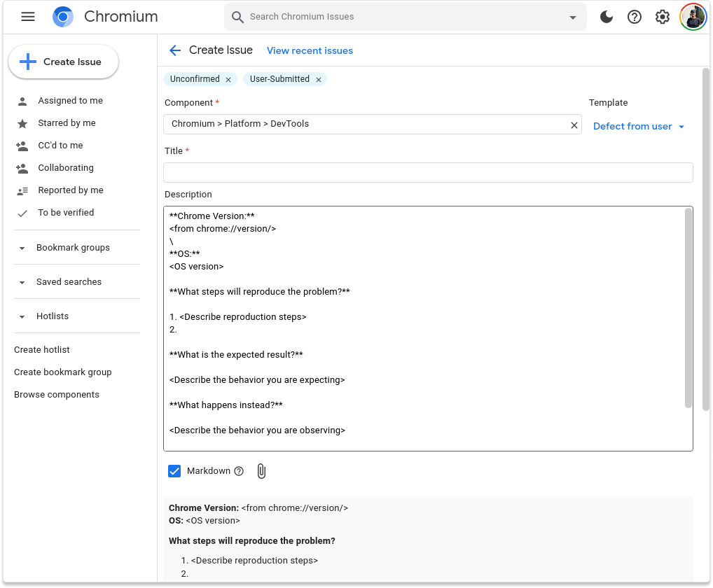Open the hamburger navigation menu

tap(28, 17)
